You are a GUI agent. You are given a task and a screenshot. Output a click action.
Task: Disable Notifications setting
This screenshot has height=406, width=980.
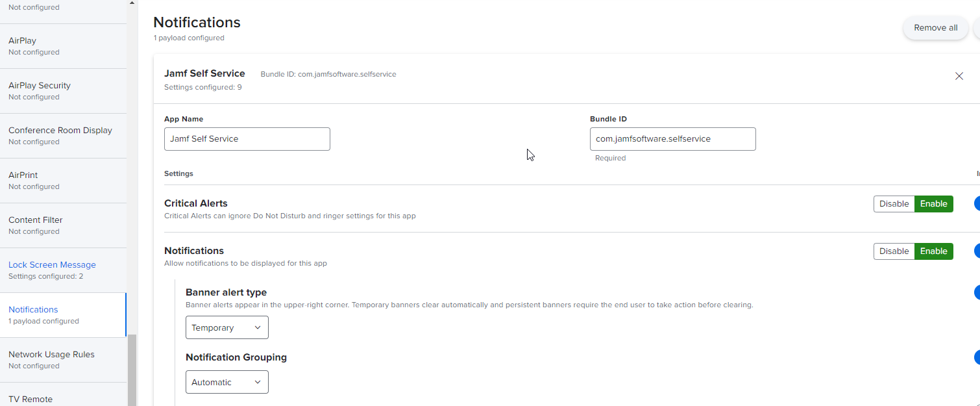coord(894,251)
